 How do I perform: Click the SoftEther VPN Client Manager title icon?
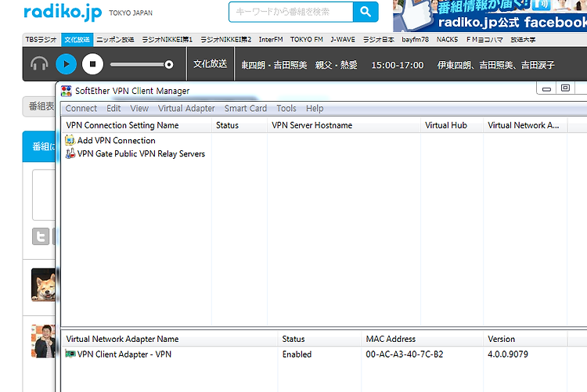67,91
